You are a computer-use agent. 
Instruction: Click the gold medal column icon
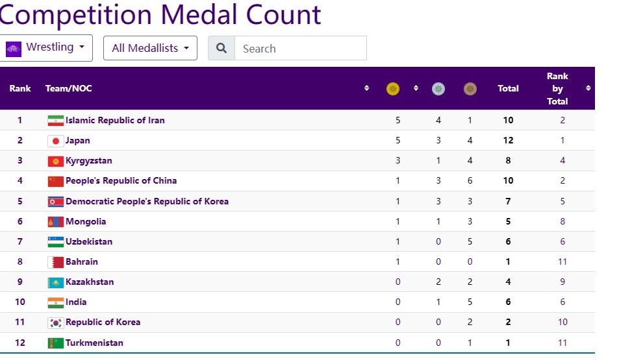click(x=393, y=89)
